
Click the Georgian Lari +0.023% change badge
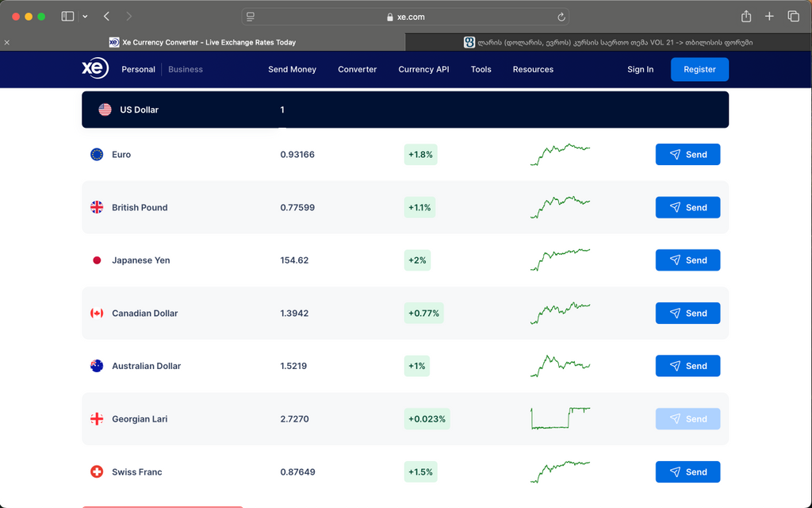[427, 419]
